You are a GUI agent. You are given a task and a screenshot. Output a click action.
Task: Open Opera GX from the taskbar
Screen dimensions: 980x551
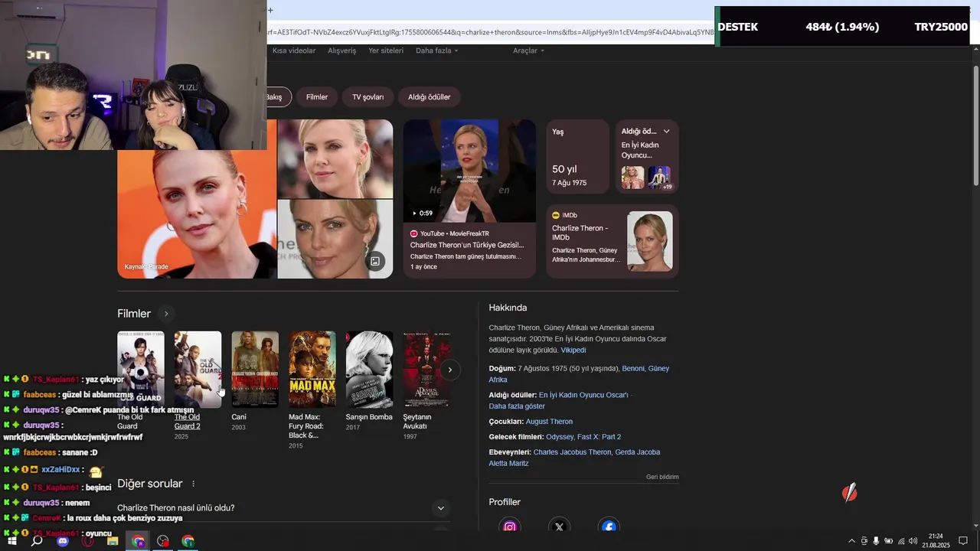tap(88, 541)
